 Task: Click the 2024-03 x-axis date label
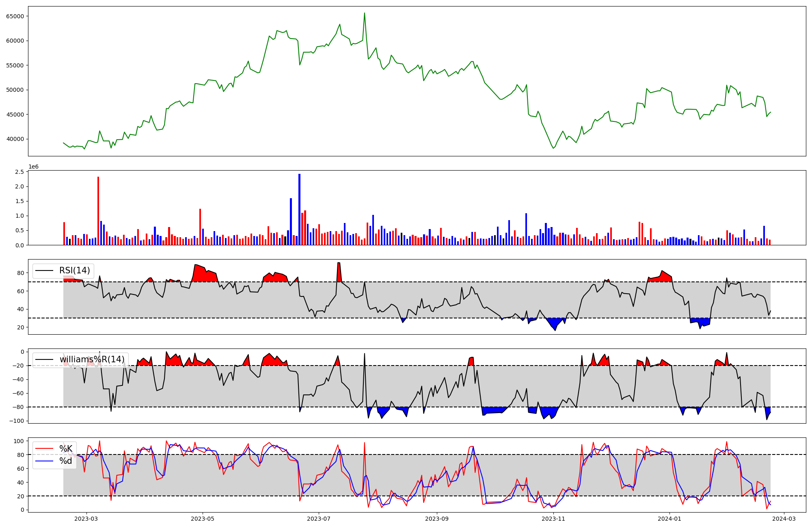tap(784, 519)
